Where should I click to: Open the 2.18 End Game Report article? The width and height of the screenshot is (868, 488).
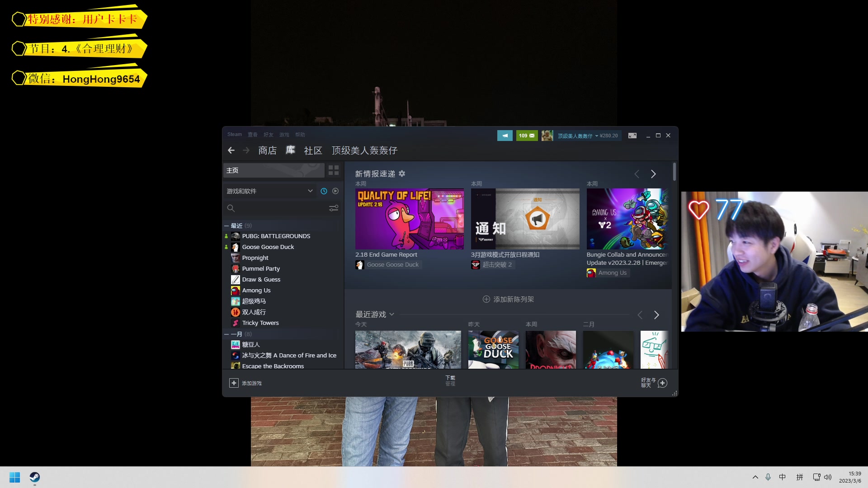point(386,255)
